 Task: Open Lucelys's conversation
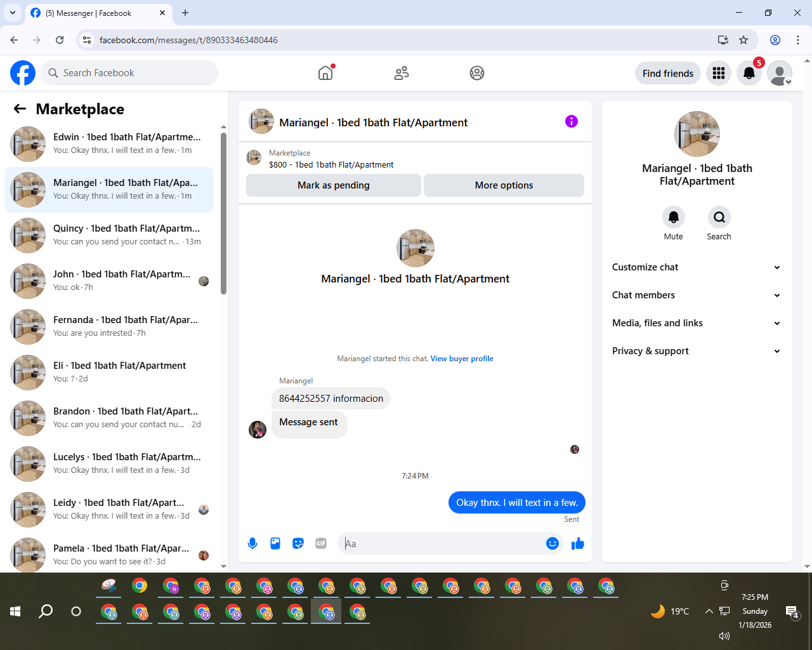(109, 464)
